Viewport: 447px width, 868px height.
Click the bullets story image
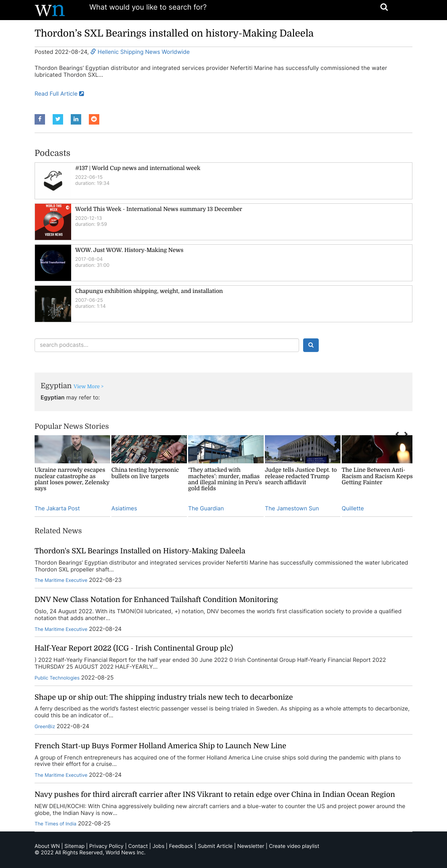pyautogui.click(x=149, y=449)
